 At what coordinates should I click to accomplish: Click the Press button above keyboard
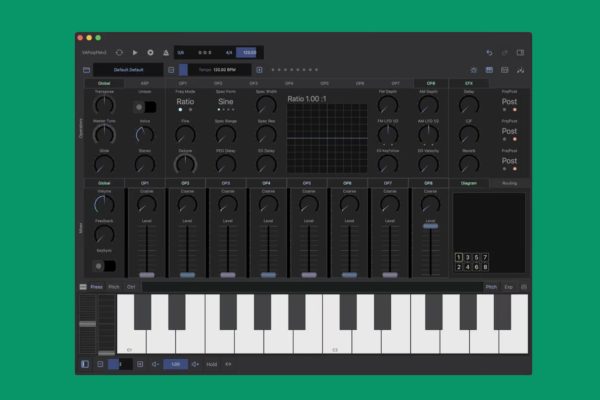tap(96, 287)
